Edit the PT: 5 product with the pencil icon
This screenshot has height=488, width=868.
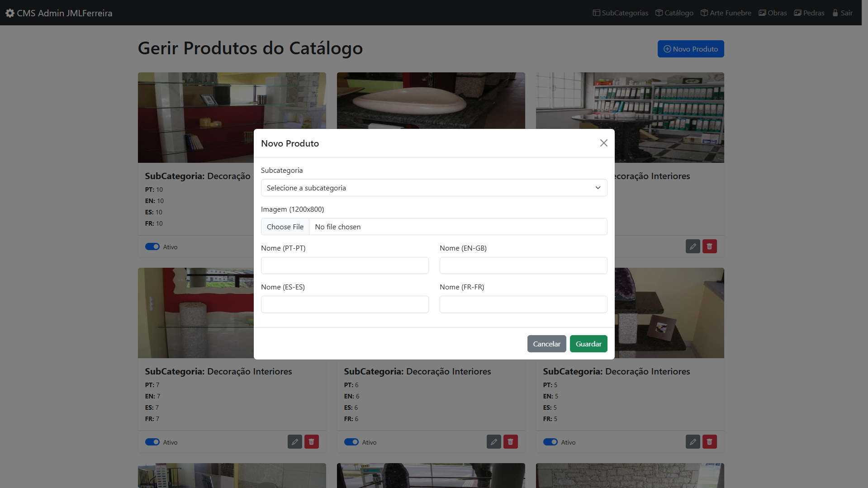(x=693, y=442)
